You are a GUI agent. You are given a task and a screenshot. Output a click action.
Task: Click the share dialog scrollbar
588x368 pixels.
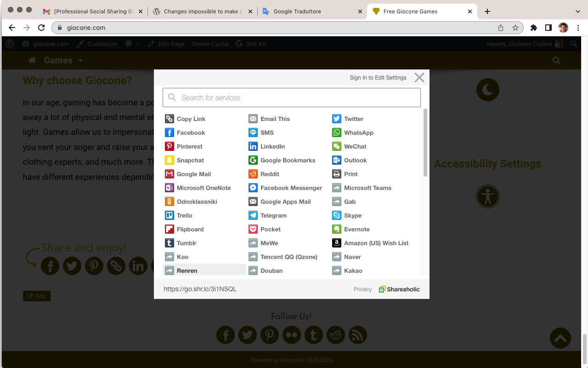pos(425,143)
